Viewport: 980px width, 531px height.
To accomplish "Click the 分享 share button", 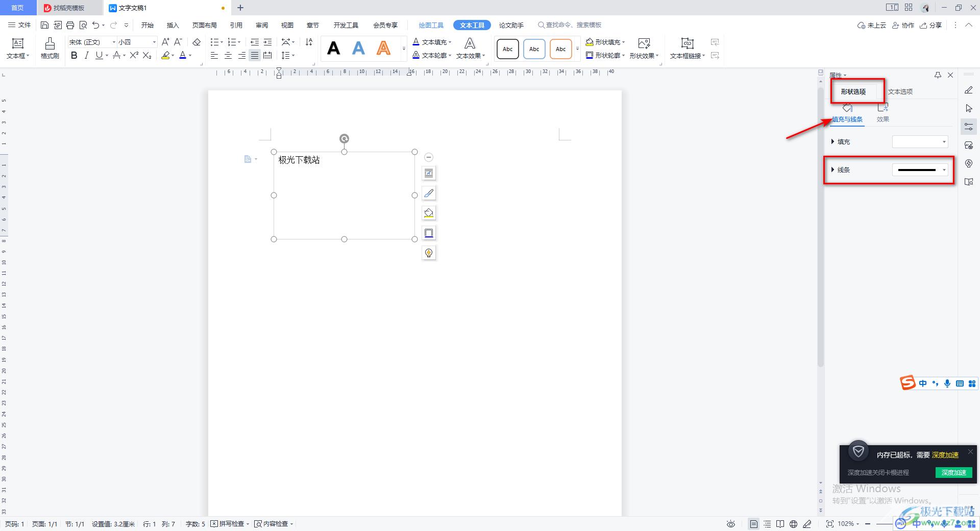I will point(931,25).
